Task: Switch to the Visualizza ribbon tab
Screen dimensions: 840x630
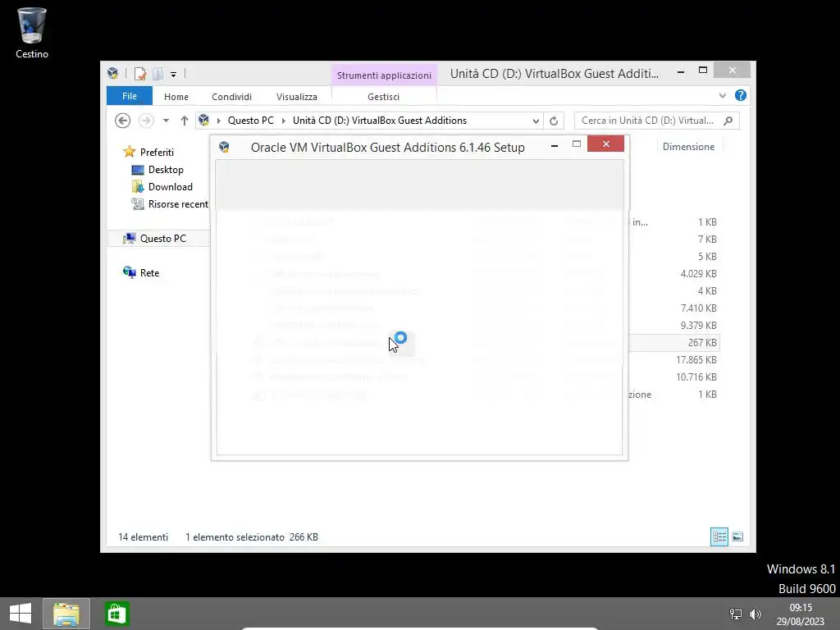Action: 297,97
